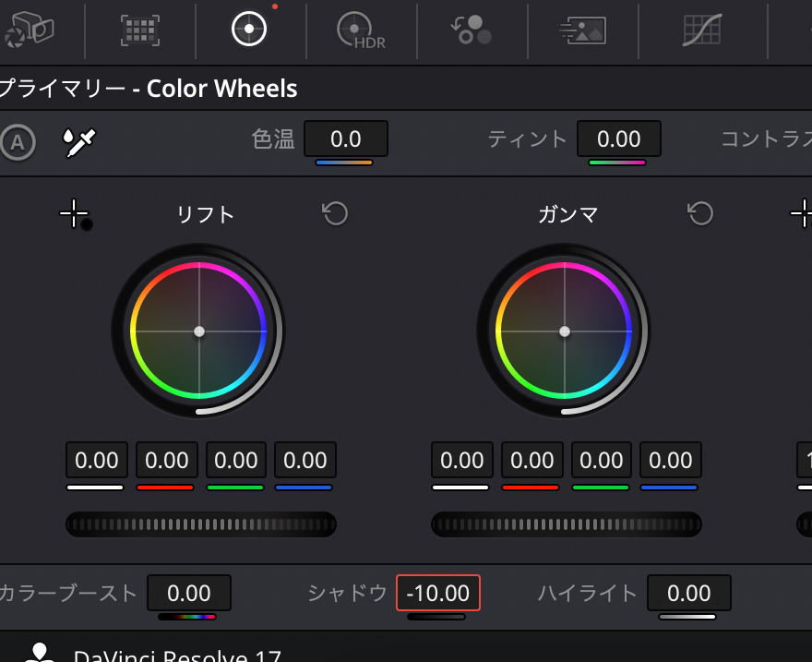Select the Color Wheels primaries icon
The height and width of the screenshot is (662, 812).
point(249,30)
